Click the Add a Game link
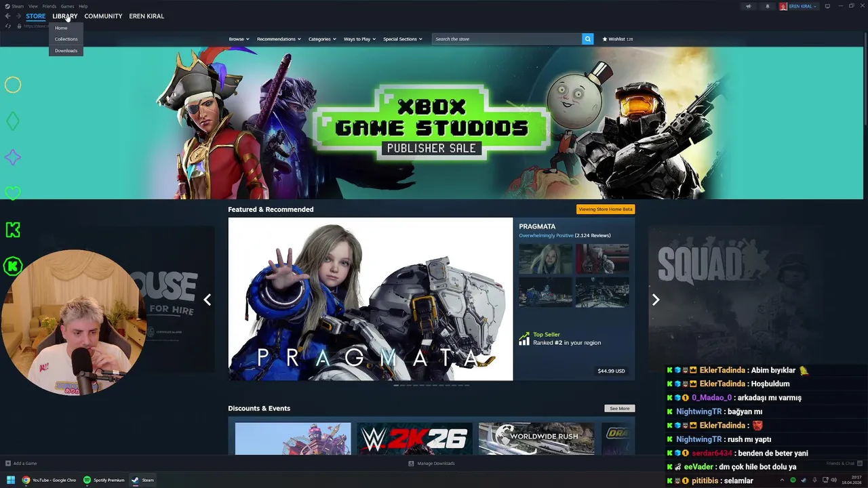The width and height of the screenshot is (868, 488). click(25, 464)
